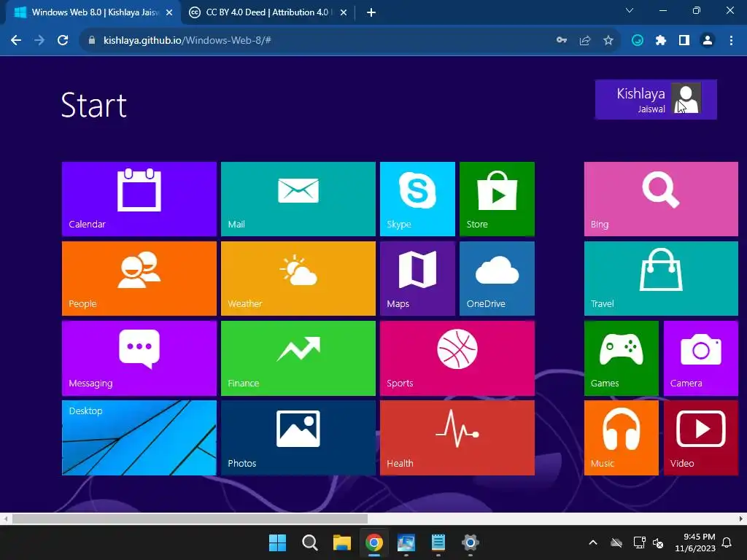Open the Travel tile
This screenshot has height=560, width=747.
(x=661, y=278)
